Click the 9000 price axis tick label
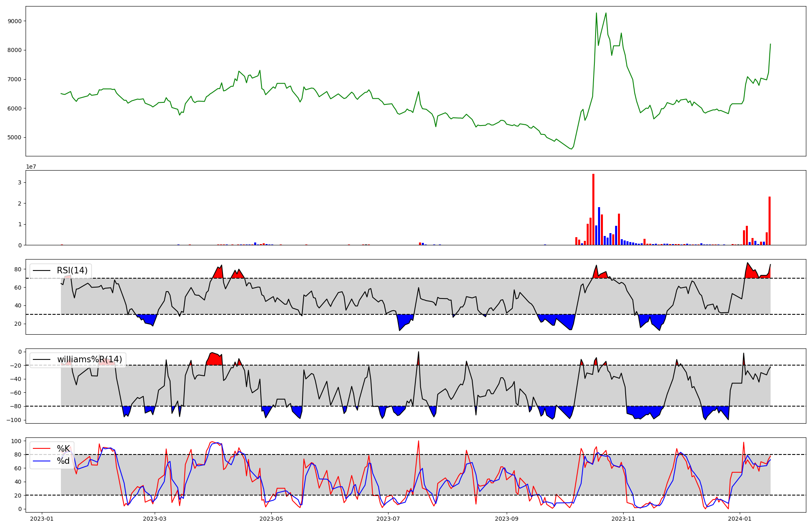812x528 pixels. click(15, 21)
